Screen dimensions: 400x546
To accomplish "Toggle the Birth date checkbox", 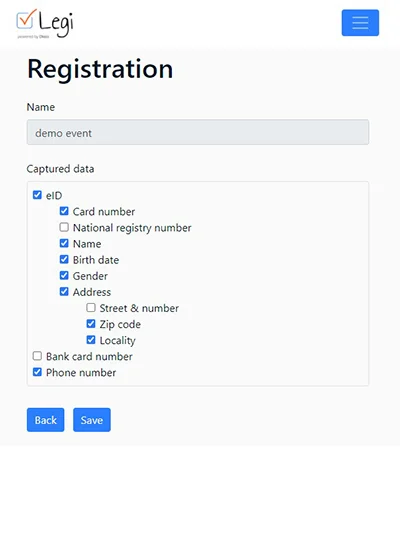I will (64, 259).
